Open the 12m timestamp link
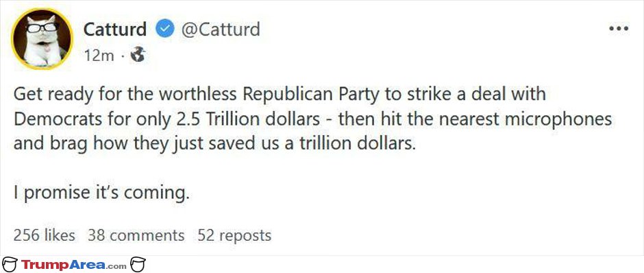Viewport: 644px width, 273px height. [99, 55]
